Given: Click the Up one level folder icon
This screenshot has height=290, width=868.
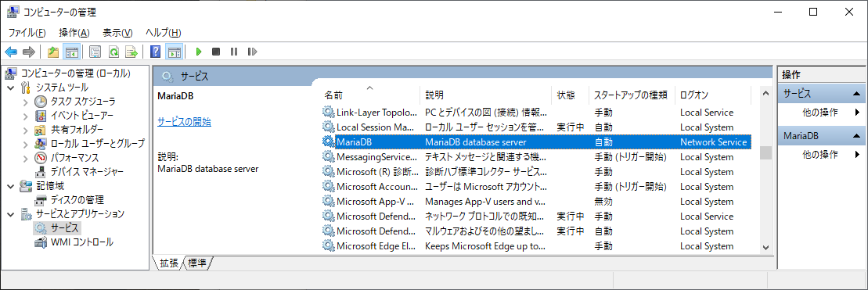Looking at the screenshot, I should coord(53,52).
